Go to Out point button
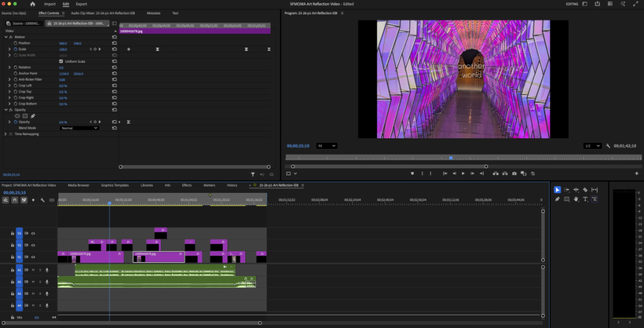 tap(482, 173)
